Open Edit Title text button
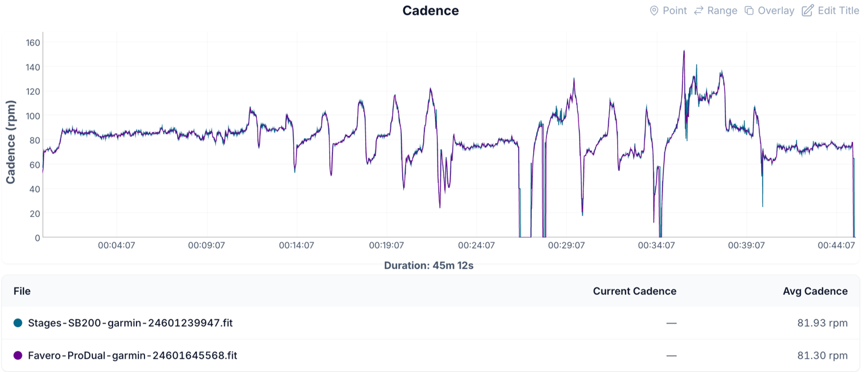 coord(838,11)
